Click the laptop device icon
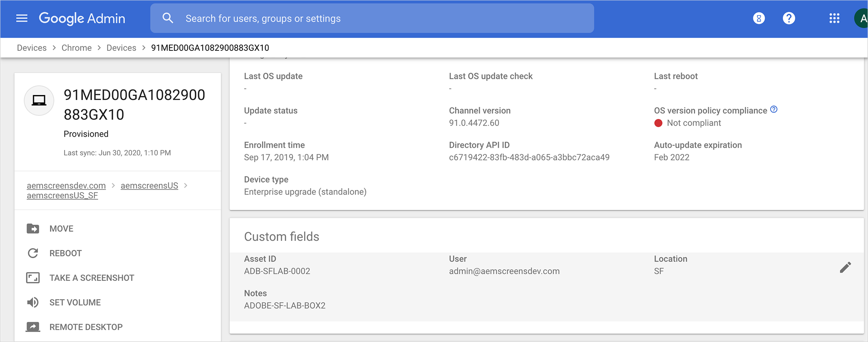868x342 pixels. [x=39, y=100]
